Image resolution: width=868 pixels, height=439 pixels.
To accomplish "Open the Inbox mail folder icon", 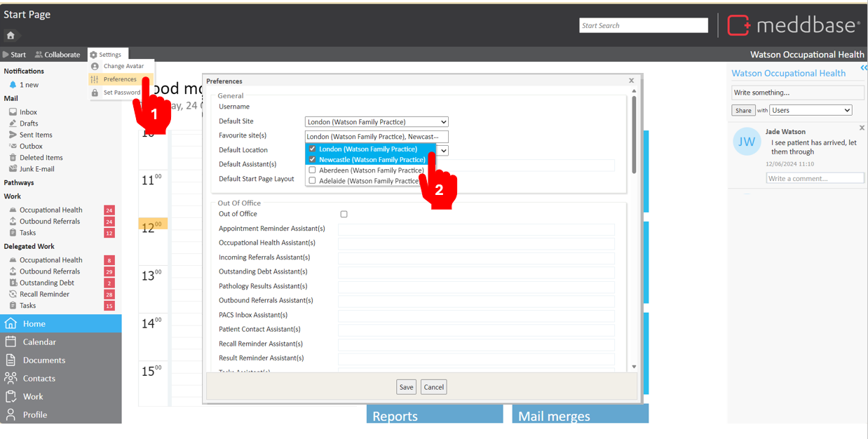I will pos(13,112).
